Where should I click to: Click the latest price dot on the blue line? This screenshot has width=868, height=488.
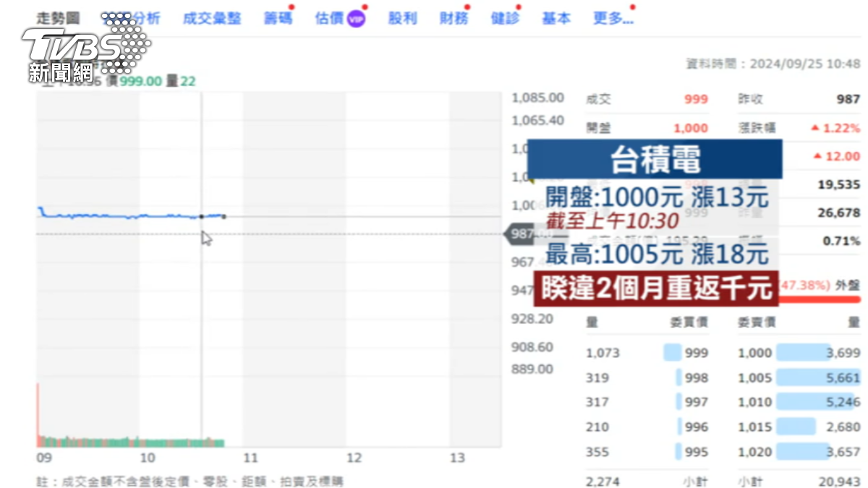click(224, 216)
